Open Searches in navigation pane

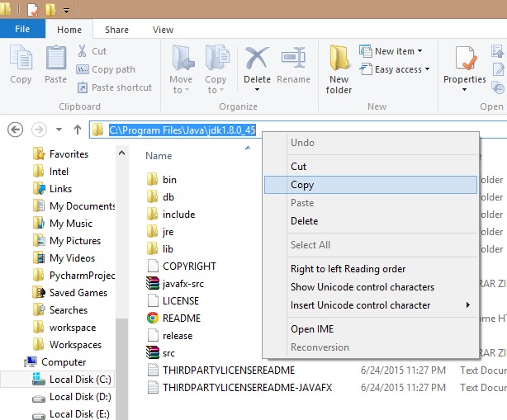60,310
